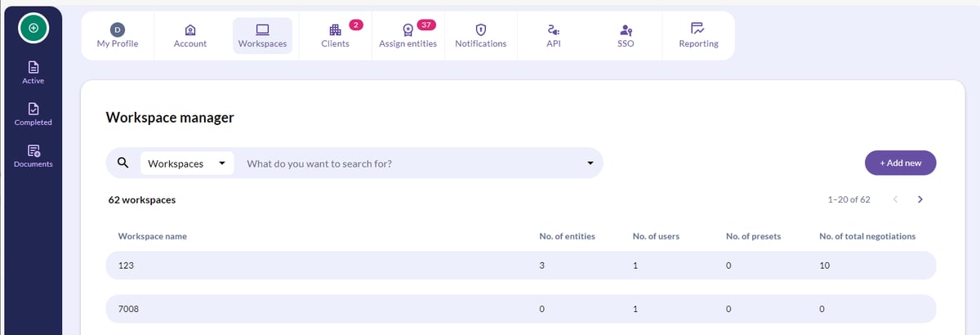Open Documents section in sidebar

click(x=33, y=155)
